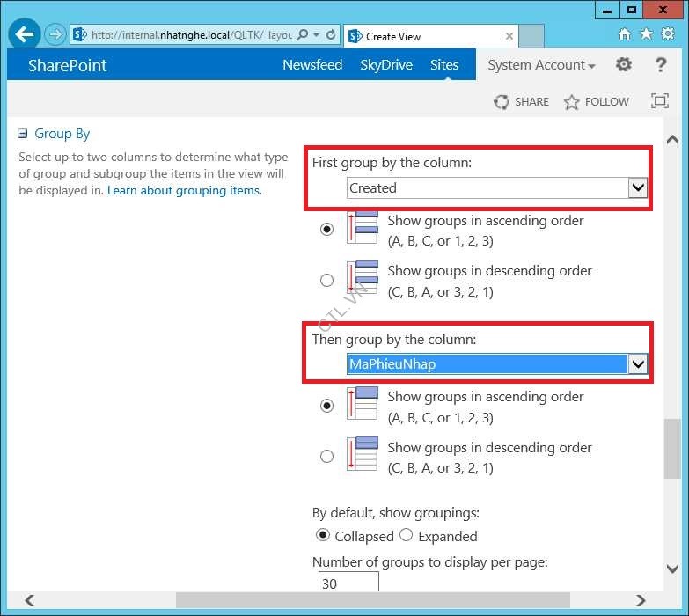Refresh the page using address bar icon
This screenshot has height=616, width=689.
(x=331, y=35)
